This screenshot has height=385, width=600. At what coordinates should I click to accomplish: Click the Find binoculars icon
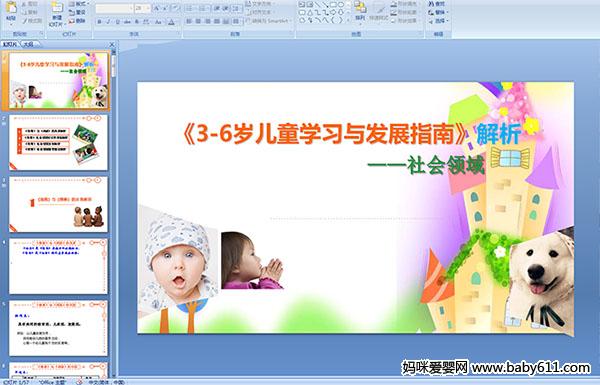tap(431, 4)
